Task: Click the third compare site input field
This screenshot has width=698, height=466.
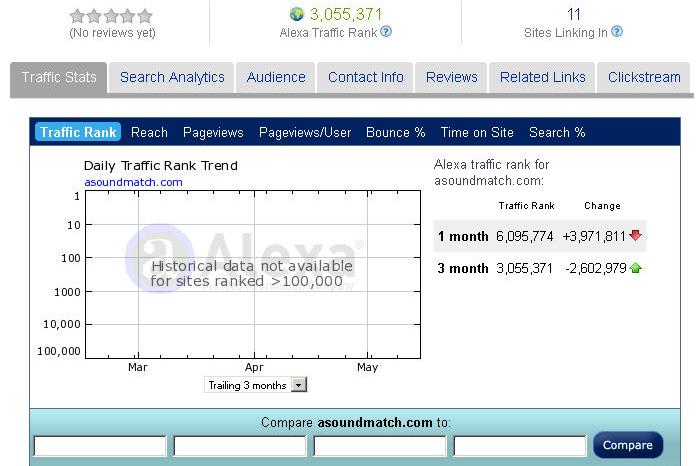Action: (380, 446)
